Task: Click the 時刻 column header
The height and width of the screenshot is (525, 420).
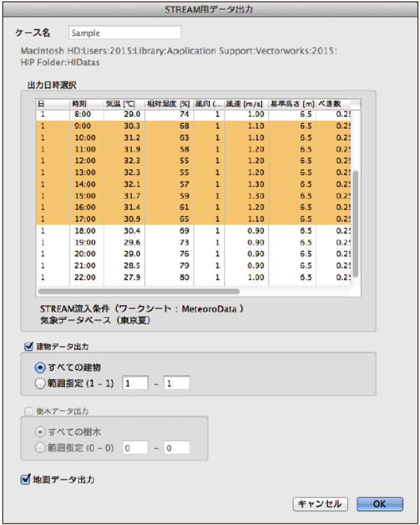Action: pos(87,104)
